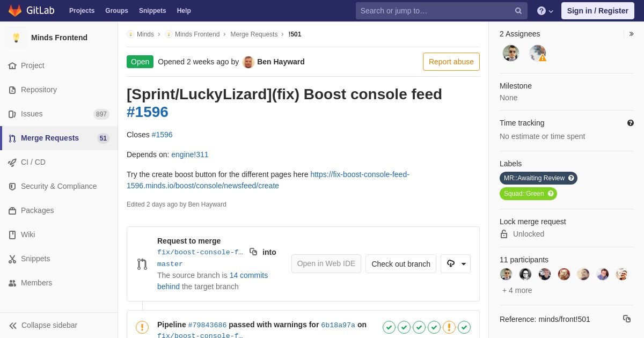Collapse the right sidebar with chevrons
Viewport: 644px width, 338px height.
[631, 34]
